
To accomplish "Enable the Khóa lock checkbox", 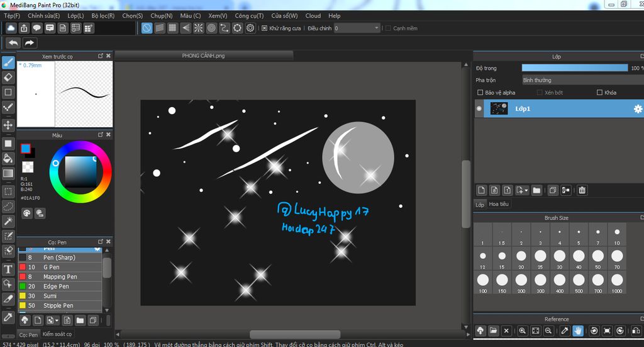I will (599, 93).
